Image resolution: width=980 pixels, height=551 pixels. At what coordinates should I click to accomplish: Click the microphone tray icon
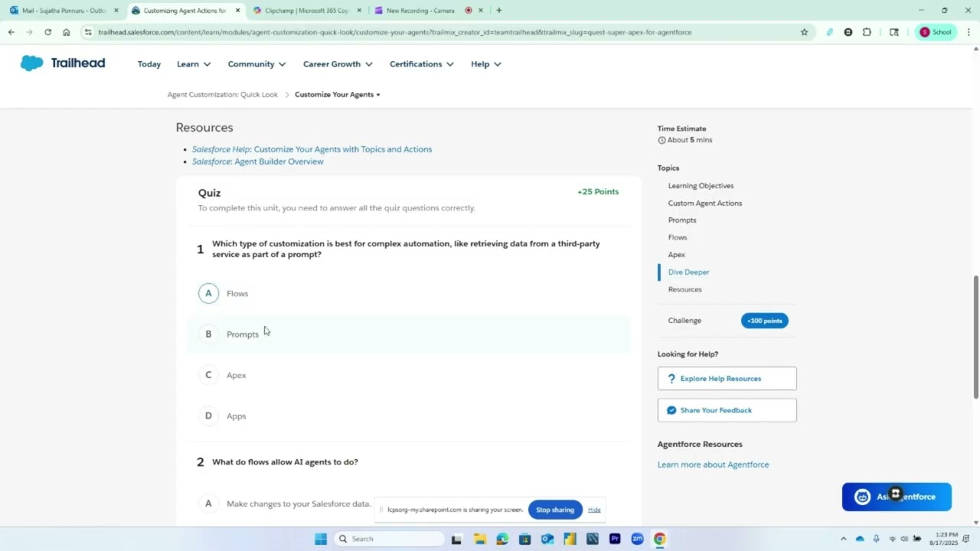coord(876,539)
